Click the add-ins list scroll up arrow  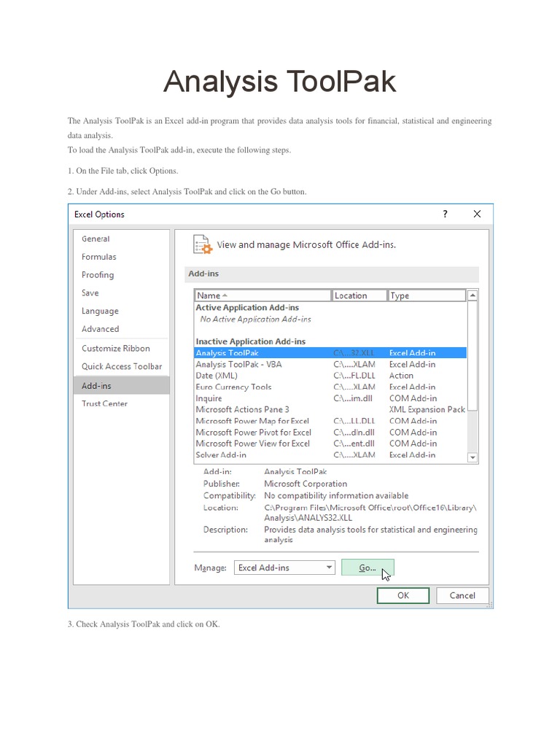tap(472, 295)
